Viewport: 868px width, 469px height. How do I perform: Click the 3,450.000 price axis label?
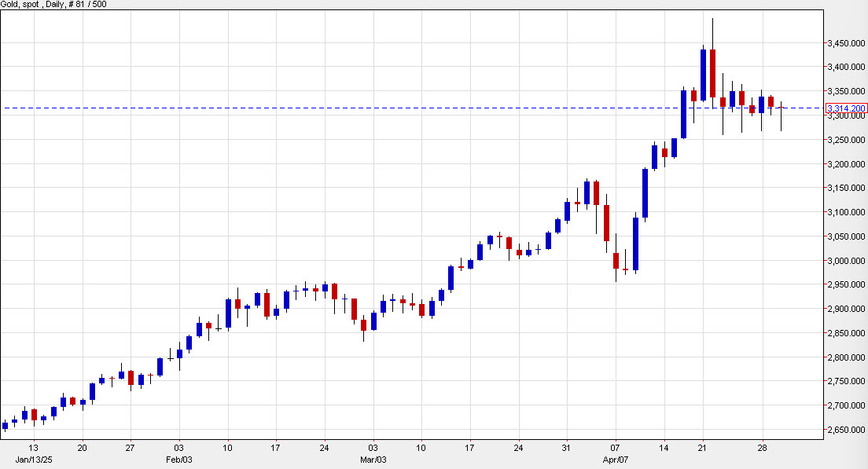(x=847, y=43)
